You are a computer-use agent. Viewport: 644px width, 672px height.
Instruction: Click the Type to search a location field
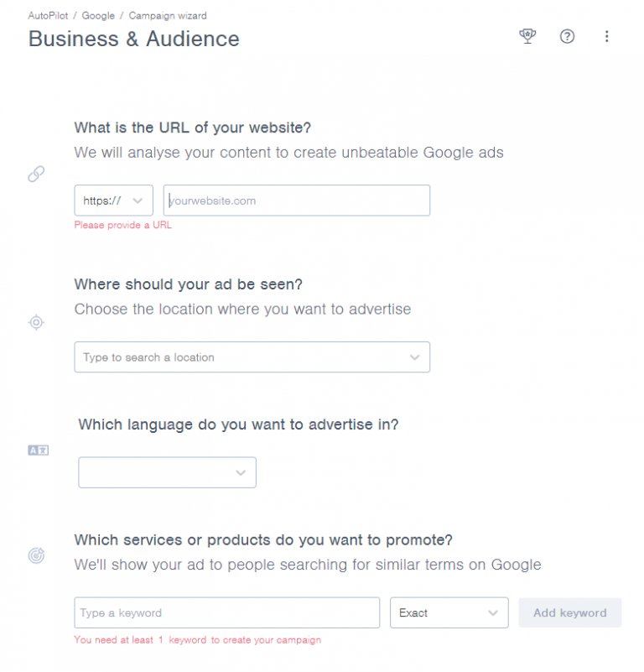pos(235,357)
